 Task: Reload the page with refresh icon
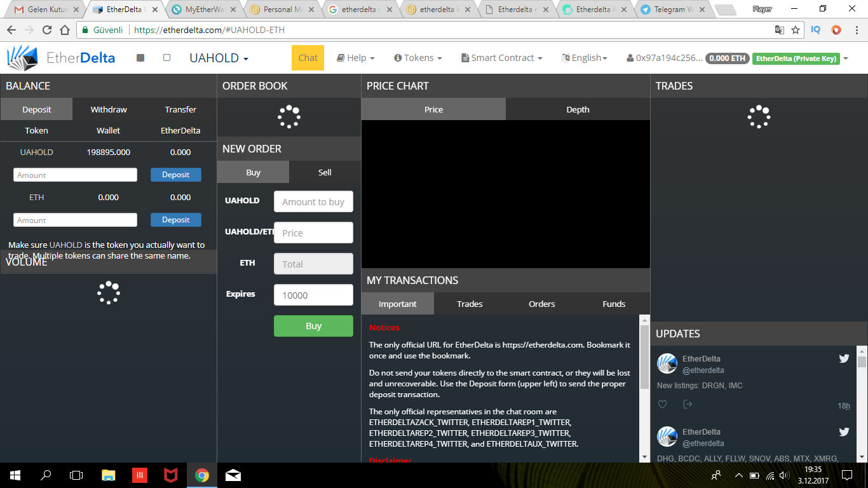[x=47, y=30]
